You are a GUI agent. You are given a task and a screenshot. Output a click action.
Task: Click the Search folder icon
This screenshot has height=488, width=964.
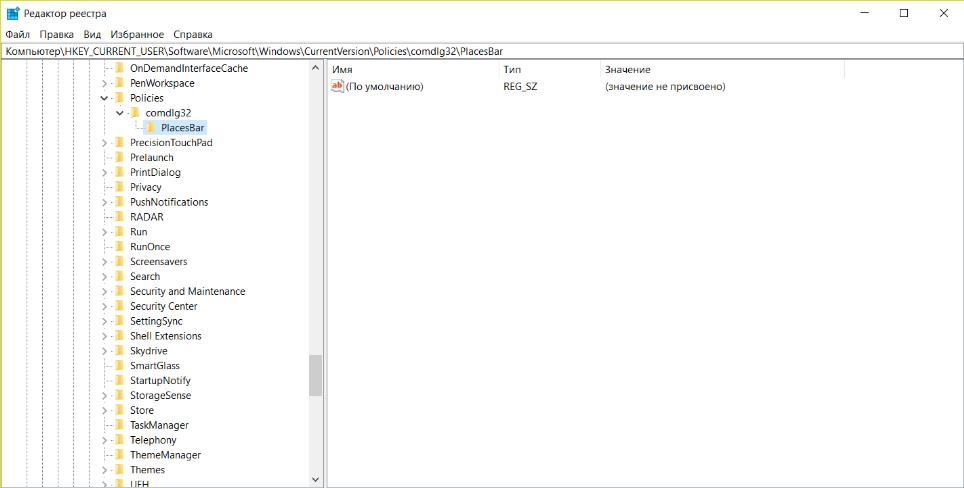[x=119, y=277]
